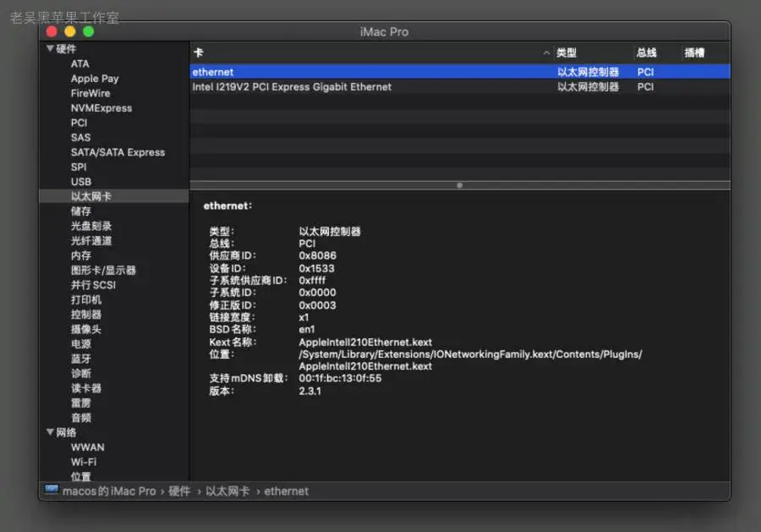The height and width of the screenshot is (532, 761).
Task: Select 诊断 in the sidebar
Action: click(x=81, y=373)
